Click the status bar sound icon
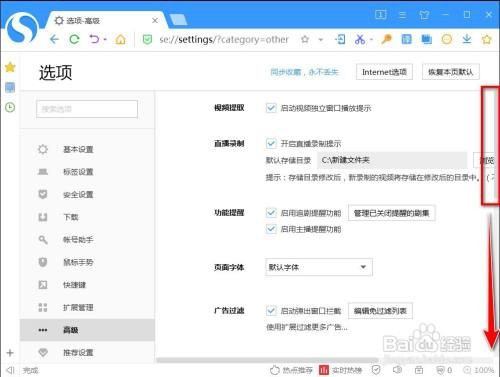500x377 pixels. click(x=397, y=370)
